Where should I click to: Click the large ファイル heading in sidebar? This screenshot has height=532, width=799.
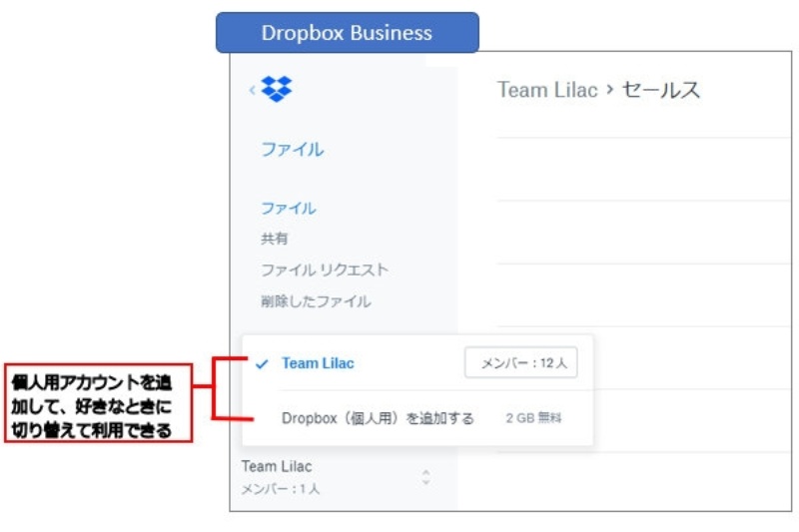click(292, 150)
